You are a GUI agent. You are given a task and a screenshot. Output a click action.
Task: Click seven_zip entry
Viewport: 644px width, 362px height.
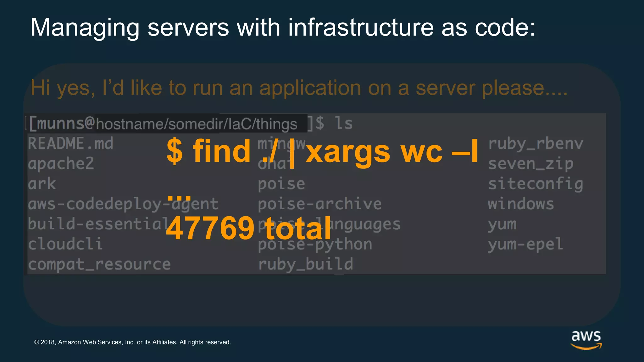tap(531, 164)
